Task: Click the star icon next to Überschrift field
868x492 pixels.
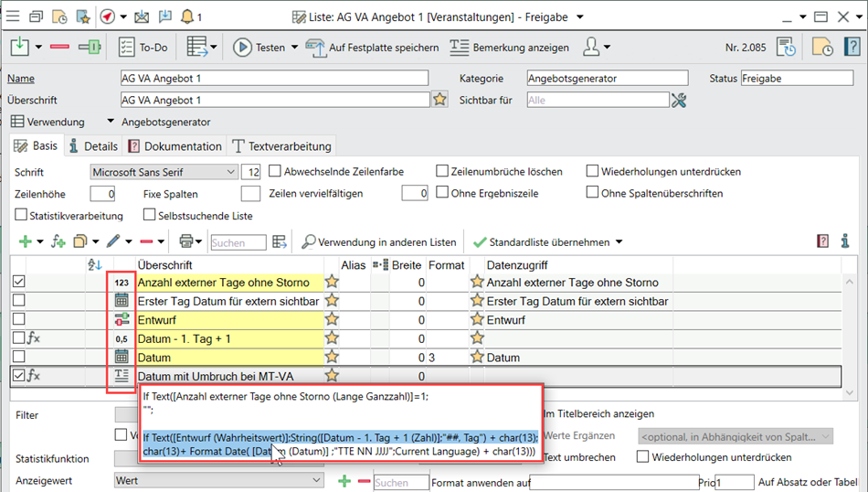Action: 439,100
